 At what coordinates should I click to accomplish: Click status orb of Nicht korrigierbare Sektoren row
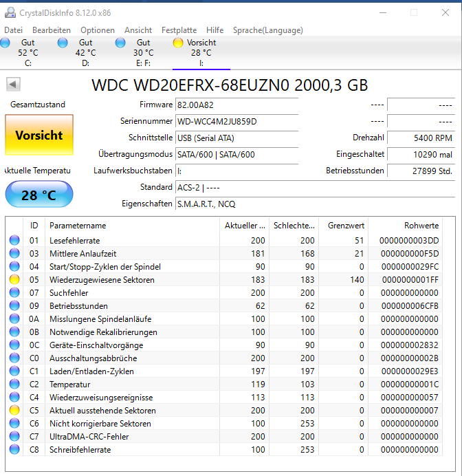tap(14, 423)
